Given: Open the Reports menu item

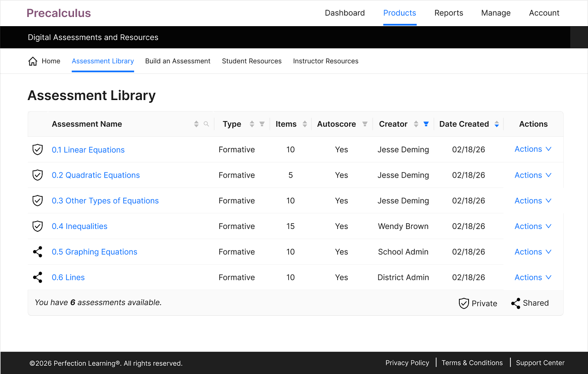Looking at the screenshot, I should (x=449, y=13).
